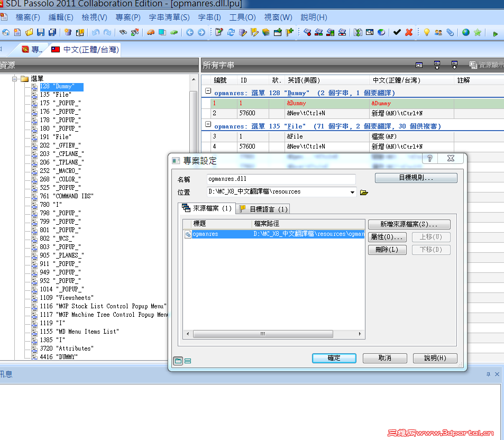Select tree item 268 "_COLOR_"

[60, 179]
